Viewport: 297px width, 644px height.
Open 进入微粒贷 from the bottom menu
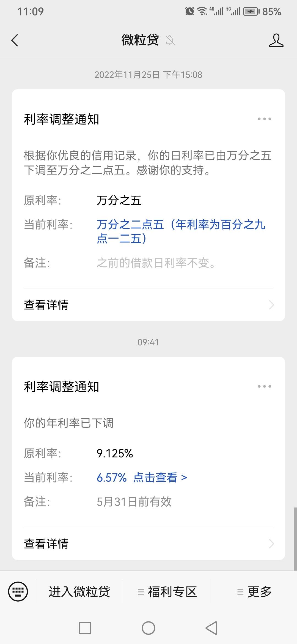(x=79, y=591)
